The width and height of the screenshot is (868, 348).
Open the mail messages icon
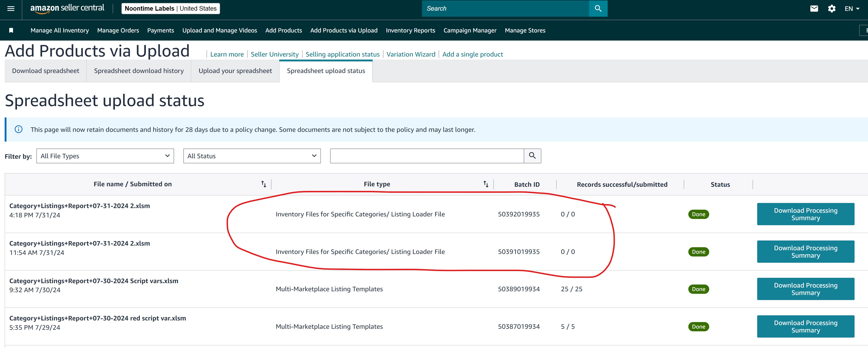(814, 9)
